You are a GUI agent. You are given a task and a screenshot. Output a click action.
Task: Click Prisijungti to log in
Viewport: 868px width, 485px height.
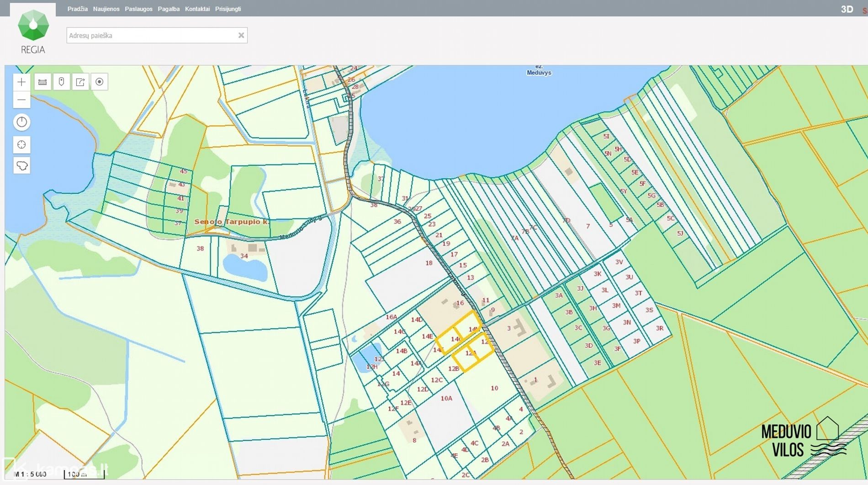pyautogui.click(x=228, y=9)
